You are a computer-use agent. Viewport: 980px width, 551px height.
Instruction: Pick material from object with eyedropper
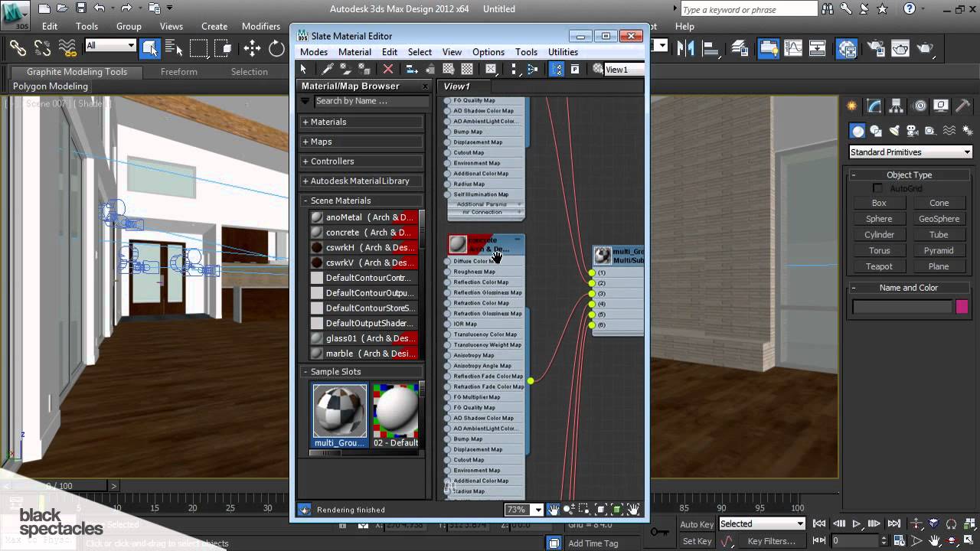[328, 69]
